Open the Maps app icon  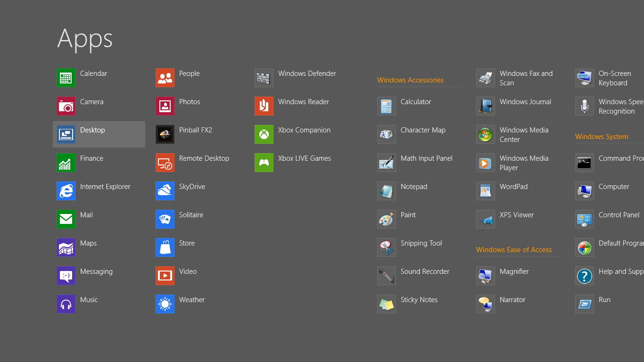tap(66, 247)
